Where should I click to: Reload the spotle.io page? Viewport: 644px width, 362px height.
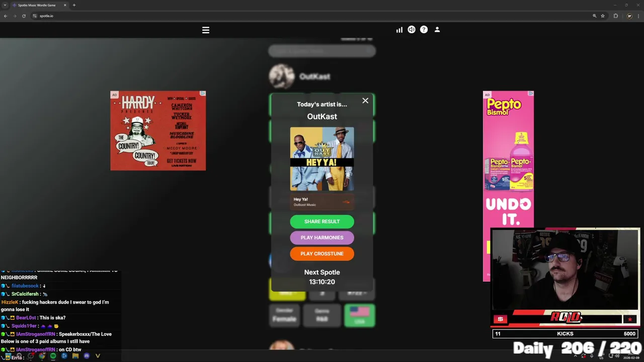click(24, 16)
